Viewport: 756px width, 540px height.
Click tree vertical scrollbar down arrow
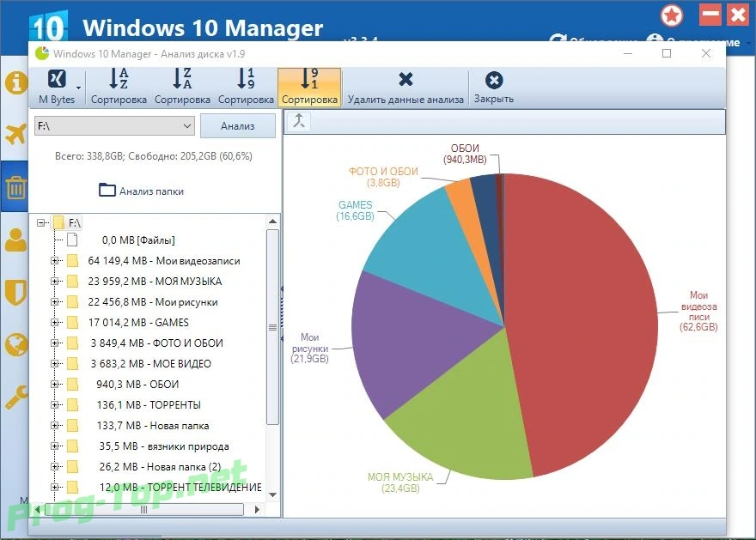click(273, 494)
